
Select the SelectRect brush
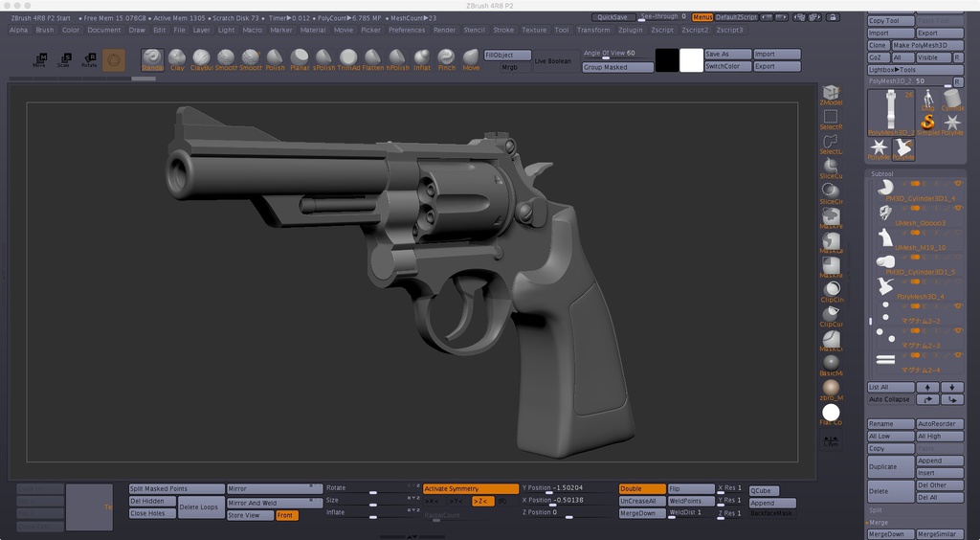(x=831, y=120)
